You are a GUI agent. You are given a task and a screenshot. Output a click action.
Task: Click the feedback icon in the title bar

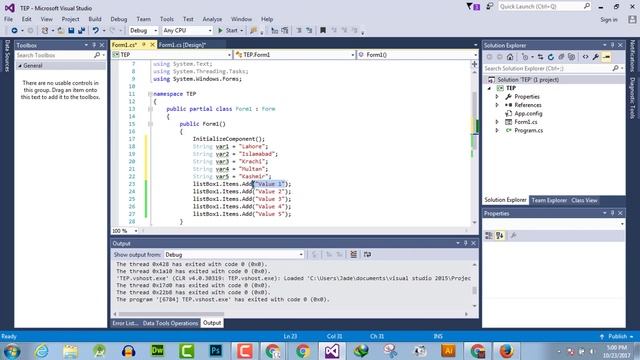tap(489, 6)
